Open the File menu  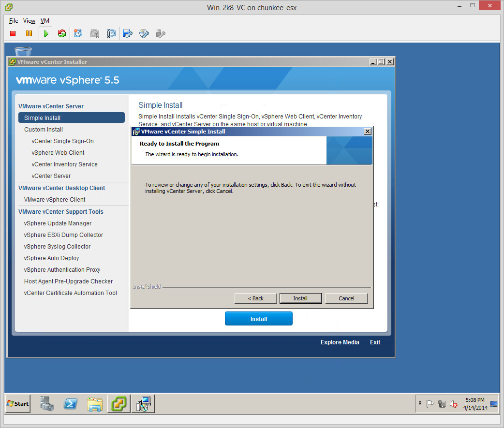tap(14, 21)
